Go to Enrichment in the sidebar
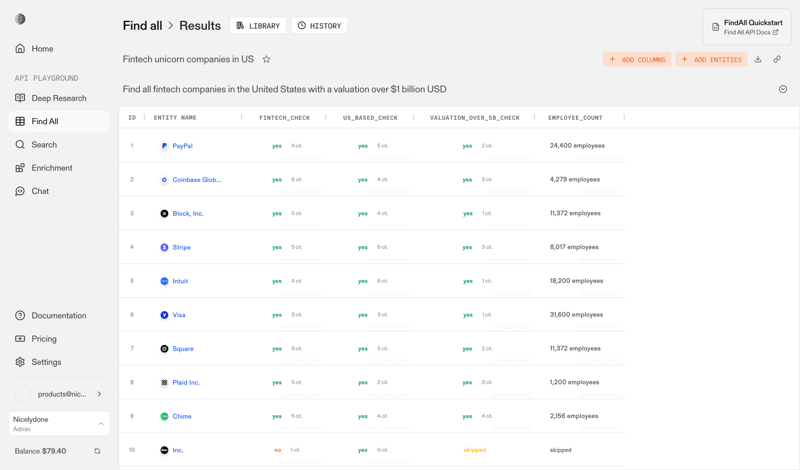This screenshot has width=800, height=470. pos(51,168)
